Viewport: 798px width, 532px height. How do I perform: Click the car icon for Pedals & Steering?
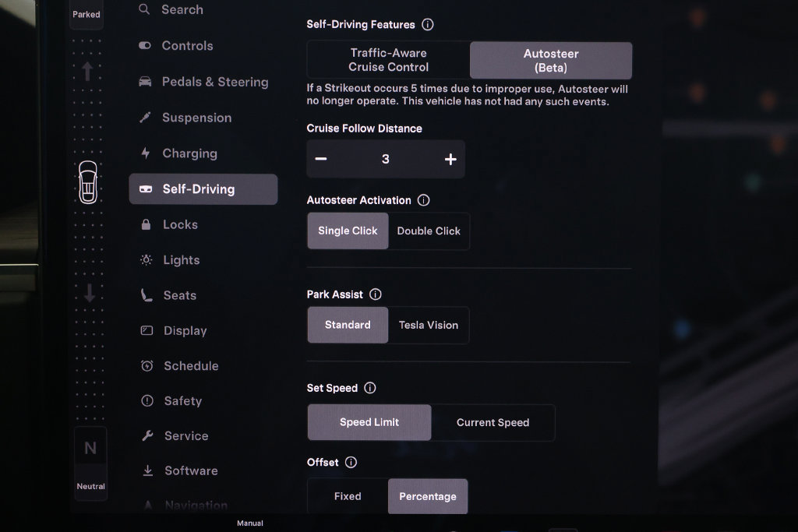click(145, 82)
